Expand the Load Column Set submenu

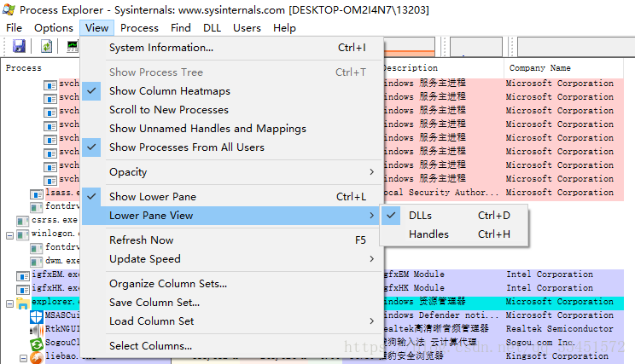pyautogui.click(x=232, y=321)
